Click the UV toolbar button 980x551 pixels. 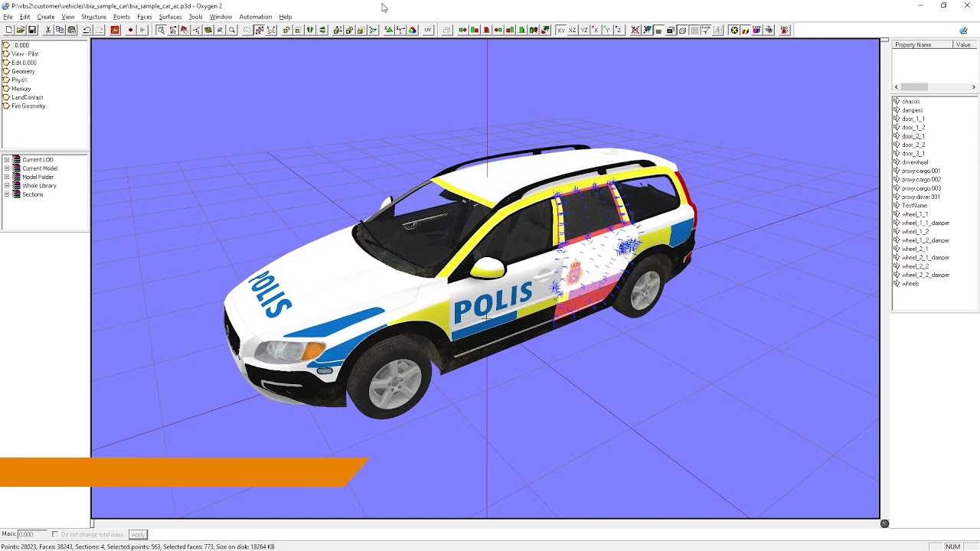tap(427, 30)
